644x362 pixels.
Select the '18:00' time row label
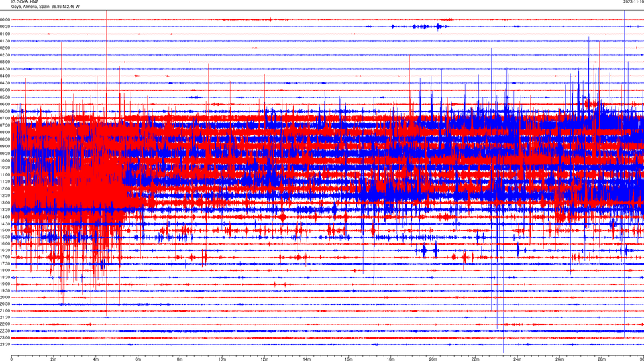click(x=5, y=270)
